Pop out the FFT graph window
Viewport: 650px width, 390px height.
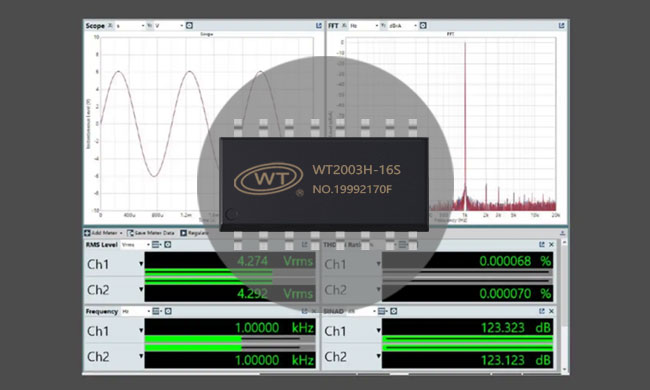(x=561, y=26)
